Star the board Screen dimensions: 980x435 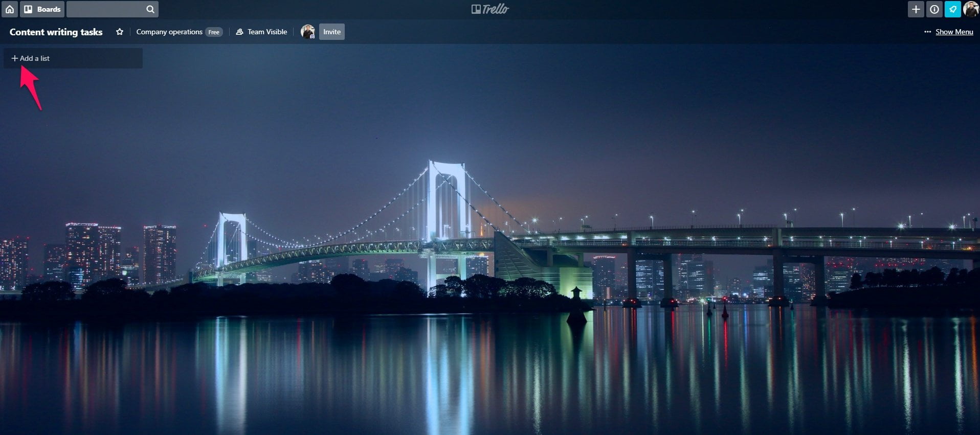point(120,32)
